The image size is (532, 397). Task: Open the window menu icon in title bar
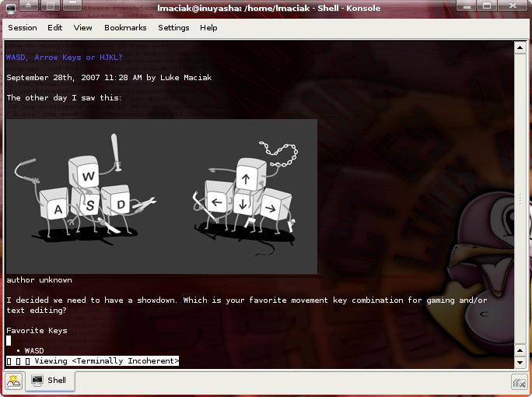[9, 7]
